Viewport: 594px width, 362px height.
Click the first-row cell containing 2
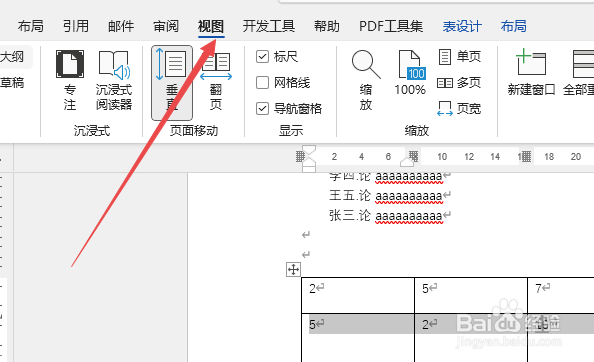pos(358,295)
